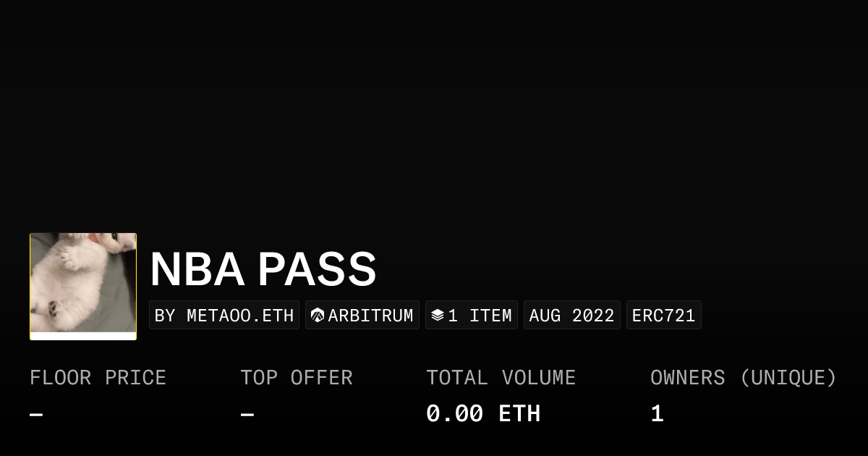The width and height of the screenshot is (868, 456).
Task: Click the stacked layers items icon
Action: [x=437, y=316]
